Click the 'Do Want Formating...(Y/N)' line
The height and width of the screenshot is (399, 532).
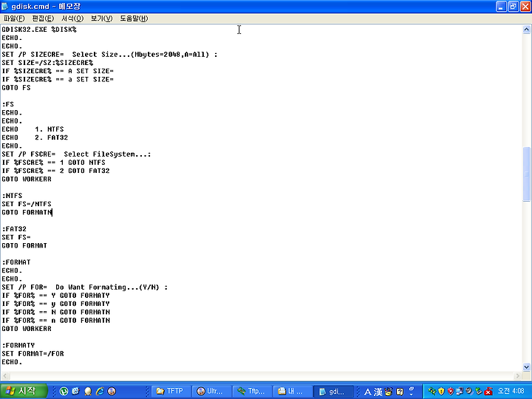point(84,287)
